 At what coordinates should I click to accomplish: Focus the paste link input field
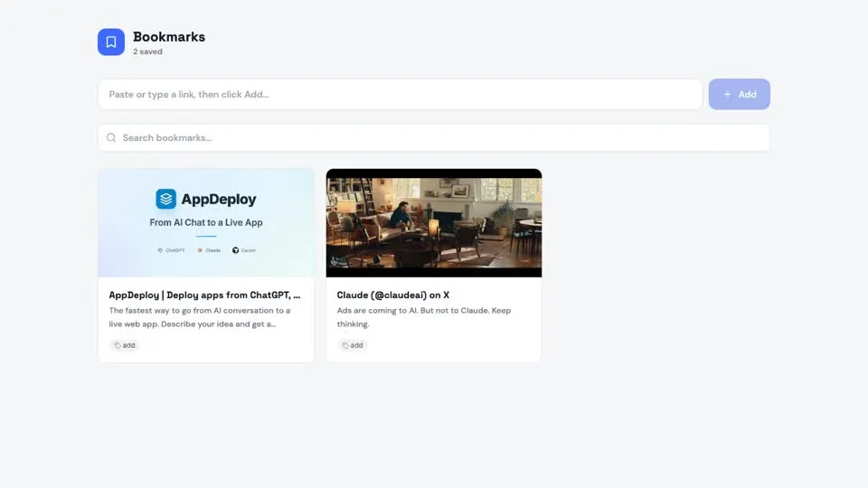click(400, 94)
